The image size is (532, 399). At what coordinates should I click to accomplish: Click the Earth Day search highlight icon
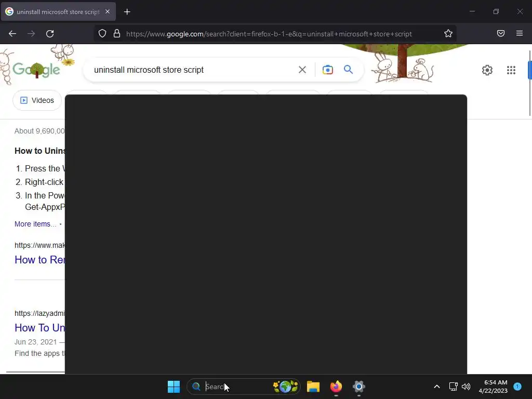coord(285,387)
